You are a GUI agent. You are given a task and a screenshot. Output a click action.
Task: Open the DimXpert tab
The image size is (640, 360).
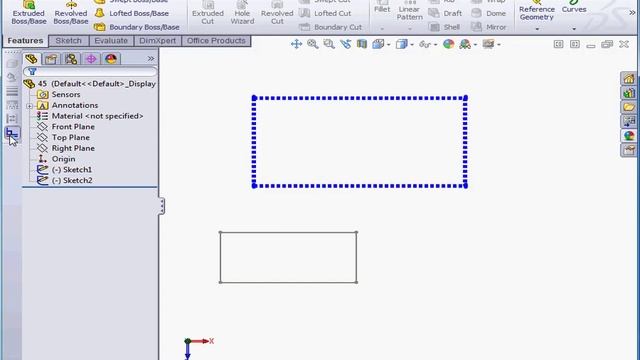point(158,41)
